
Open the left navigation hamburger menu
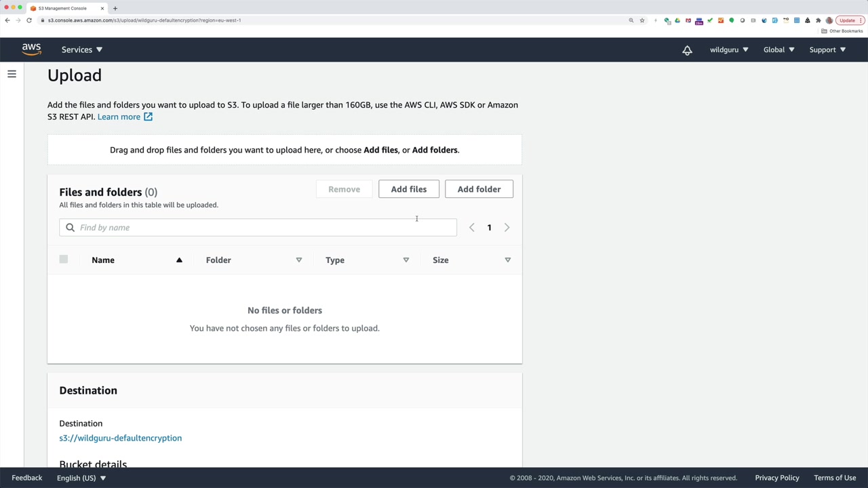[12, 74]
